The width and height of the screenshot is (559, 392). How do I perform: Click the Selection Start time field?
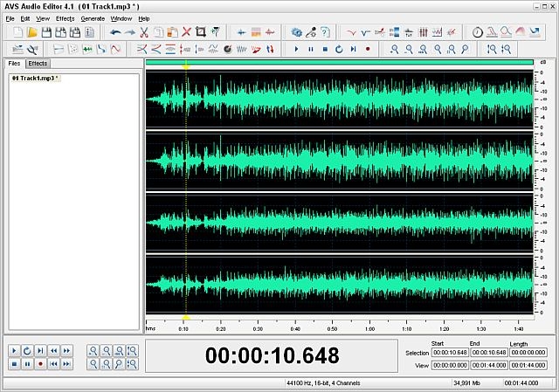(450, 353)
